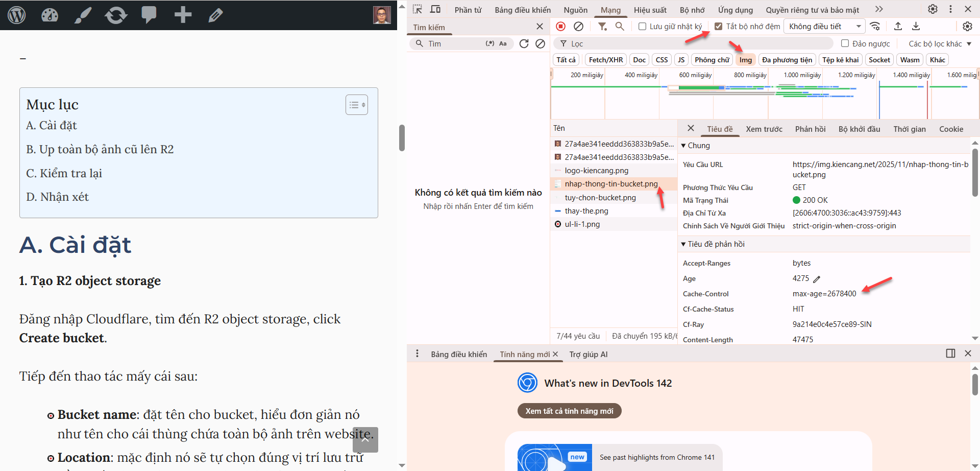Uncheck Tắt bộ nhớ đệm checkbox

pos(719,27)
